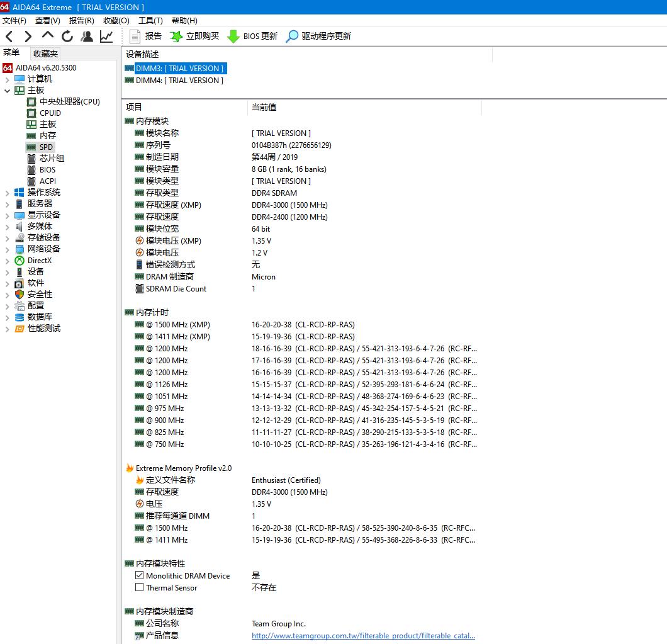
Task: Expand the 操作系统 tree node
Action: 8,193
